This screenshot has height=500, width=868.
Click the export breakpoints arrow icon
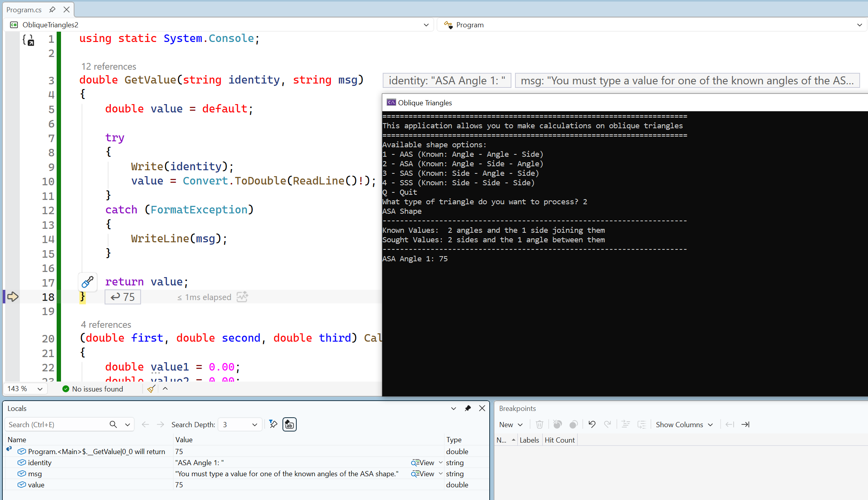[x=745, y=424]
